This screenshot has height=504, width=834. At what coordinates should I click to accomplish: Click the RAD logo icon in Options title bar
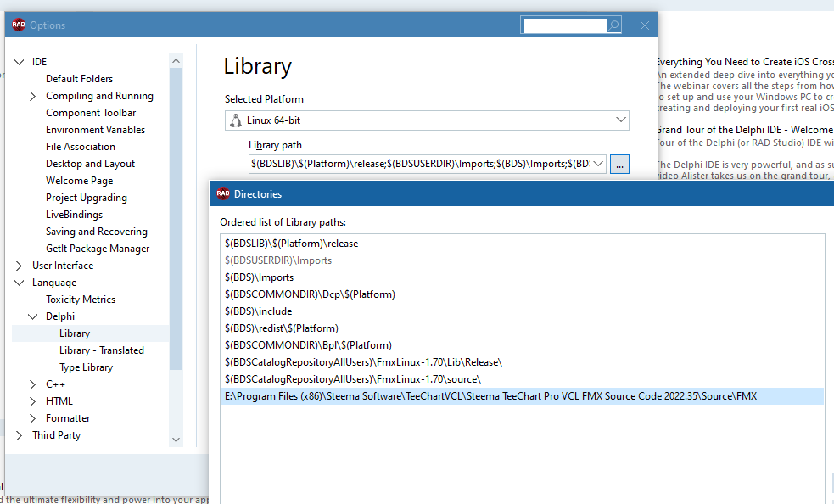coord(19,25)
